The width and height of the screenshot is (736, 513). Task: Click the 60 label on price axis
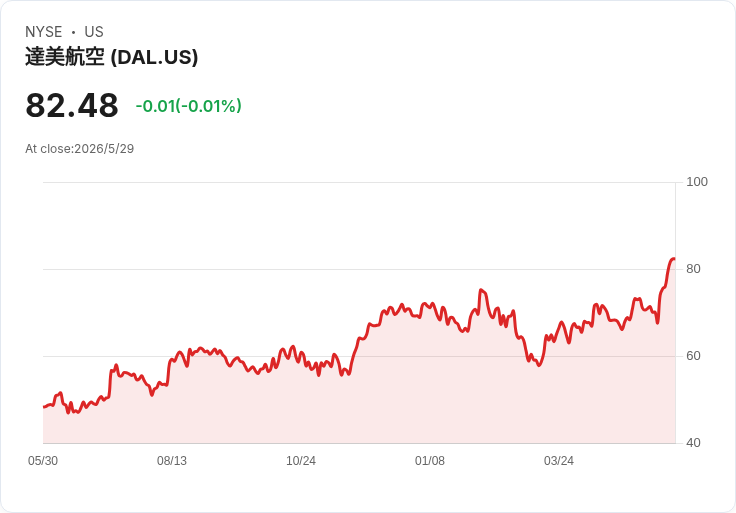tap(693, 356)
